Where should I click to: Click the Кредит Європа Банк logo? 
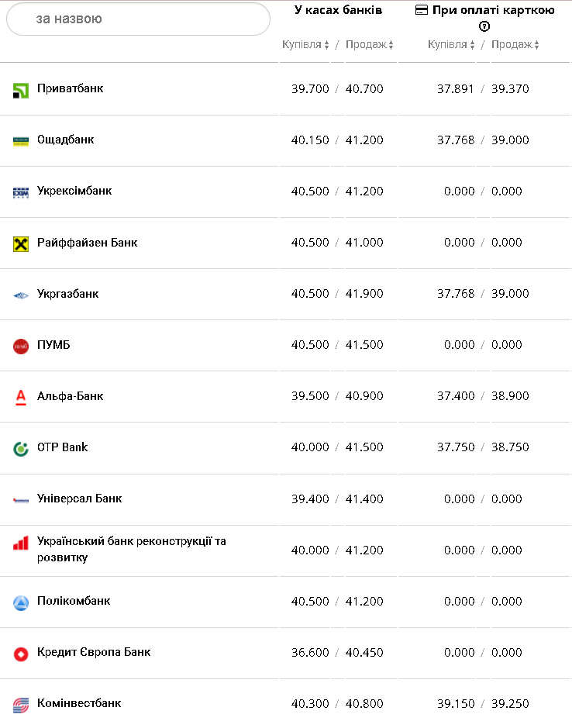coord(21,654)
